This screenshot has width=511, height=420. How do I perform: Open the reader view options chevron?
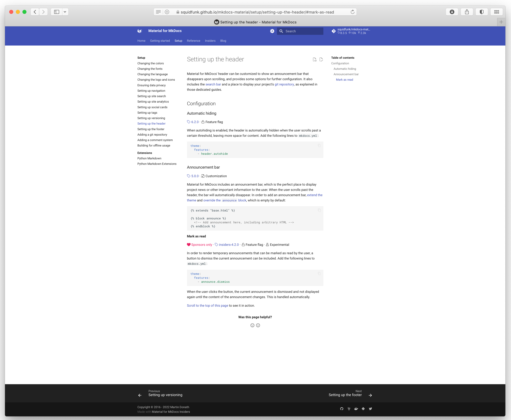click(x=65, y=12)
